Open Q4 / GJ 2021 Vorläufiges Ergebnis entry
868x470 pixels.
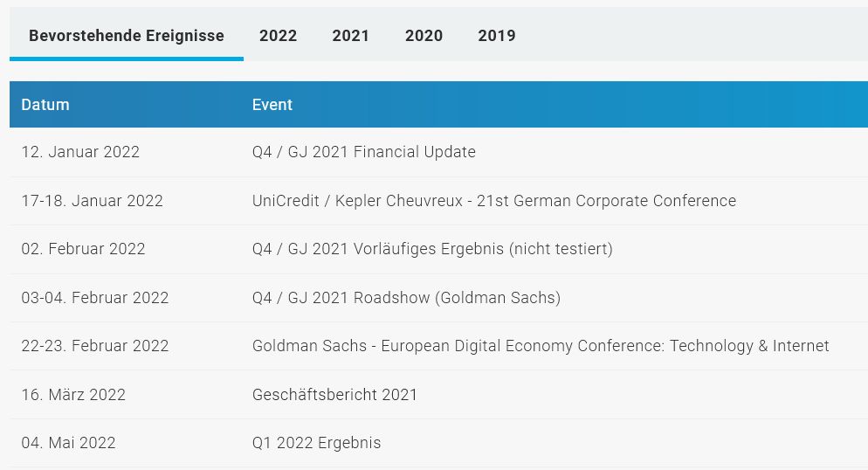(x=432, y=249)
